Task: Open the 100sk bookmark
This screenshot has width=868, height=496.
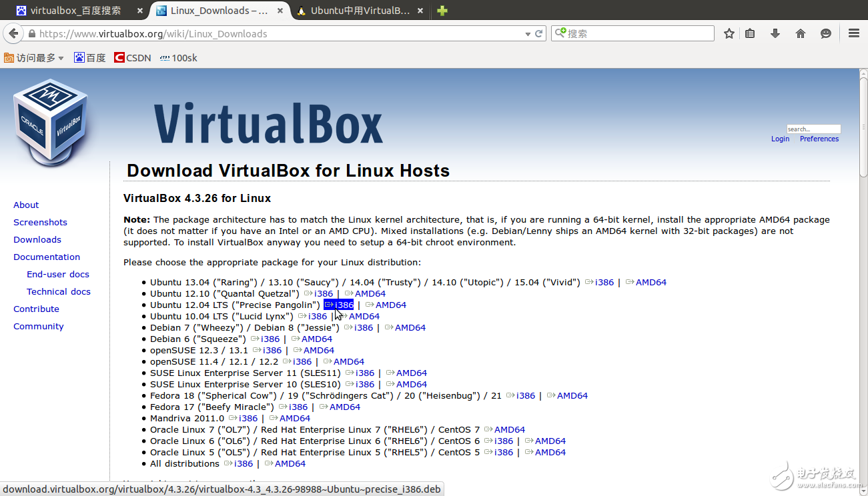Action: tap(178, 58)
